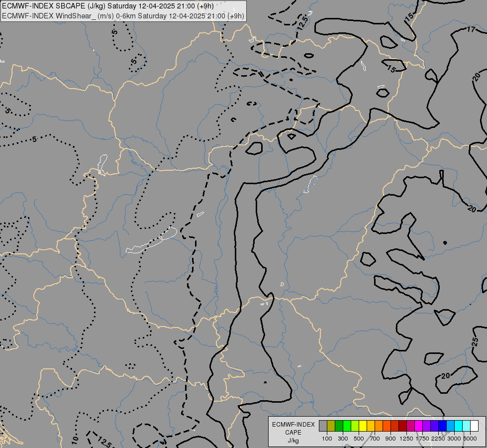This screenshot has height=448, width=487.
Task: Click the '500' legend scale label
Action: pyautogui.click(x=359, y=439)
